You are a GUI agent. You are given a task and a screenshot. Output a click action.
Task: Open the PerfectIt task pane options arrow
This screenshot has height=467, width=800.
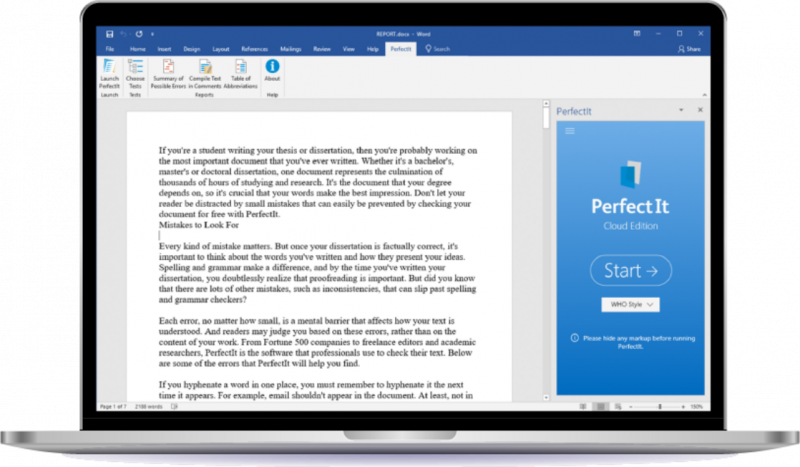point(681,110)
